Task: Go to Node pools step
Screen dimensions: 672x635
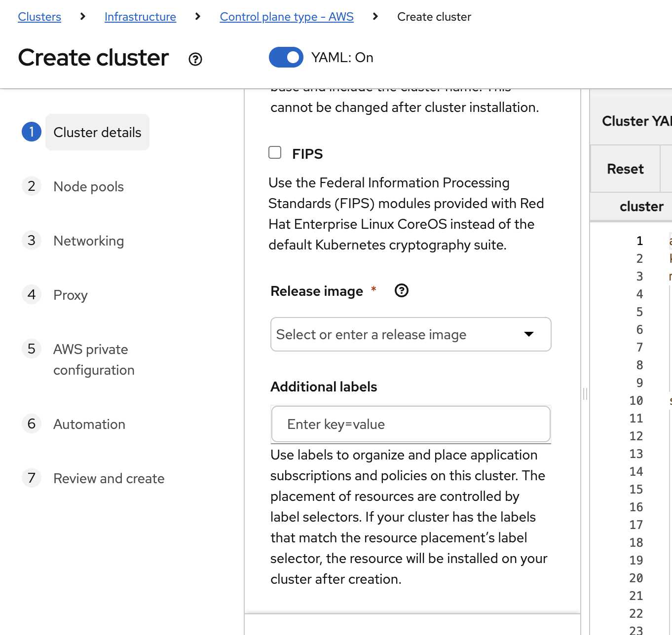Action: [88, 187]
